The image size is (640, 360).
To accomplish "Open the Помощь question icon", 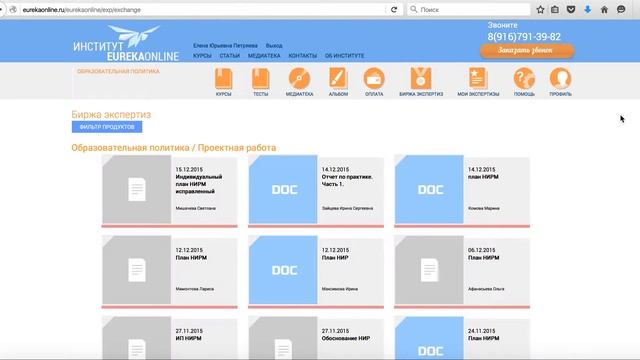I will 524,78.
